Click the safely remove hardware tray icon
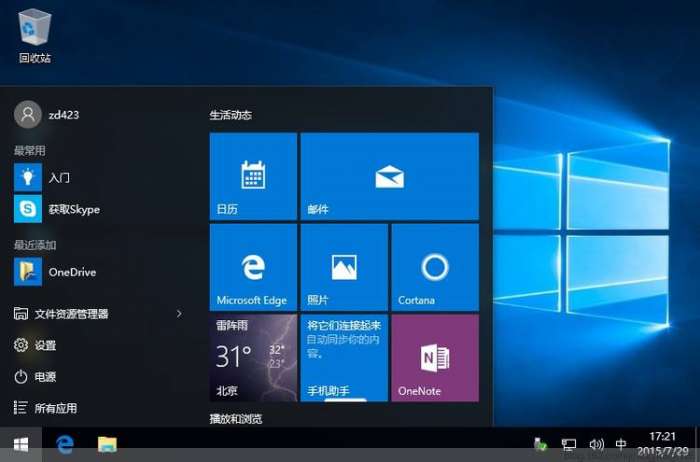 pyautogui.click(x=540, y=444)
